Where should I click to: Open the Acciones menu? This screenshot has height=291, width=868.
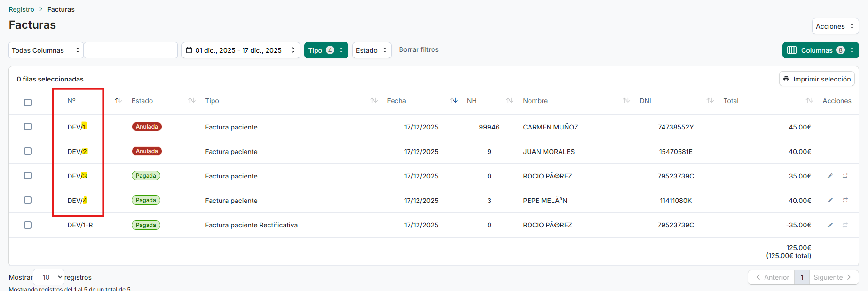pos(835,26)
